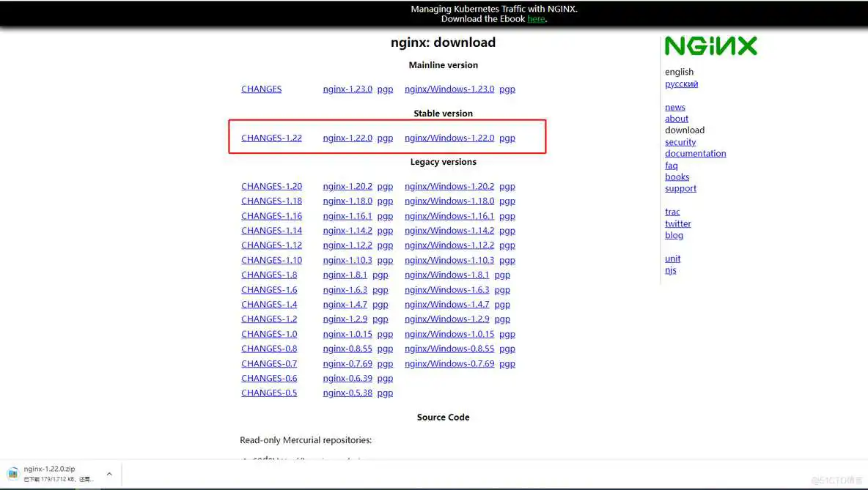
Task: Download the legacy nginx-1.16.1 version
Action: [x=347, y=215]
